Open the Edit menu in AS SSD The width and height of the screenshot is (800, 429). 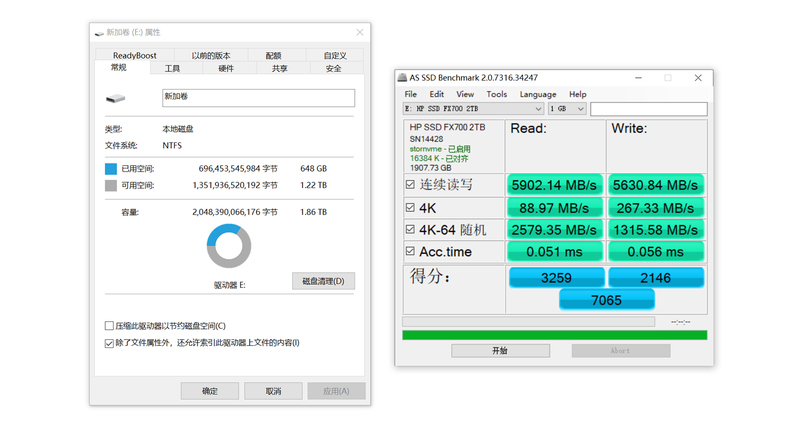436,94
